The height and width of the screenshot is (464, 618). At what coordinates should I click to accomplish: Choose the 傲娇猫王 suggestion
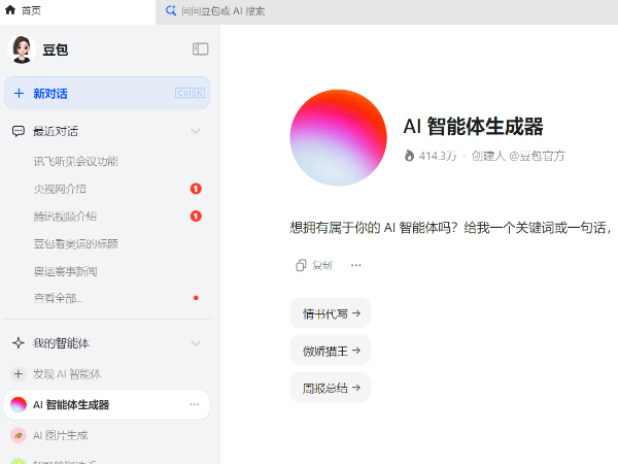(331, 350)
